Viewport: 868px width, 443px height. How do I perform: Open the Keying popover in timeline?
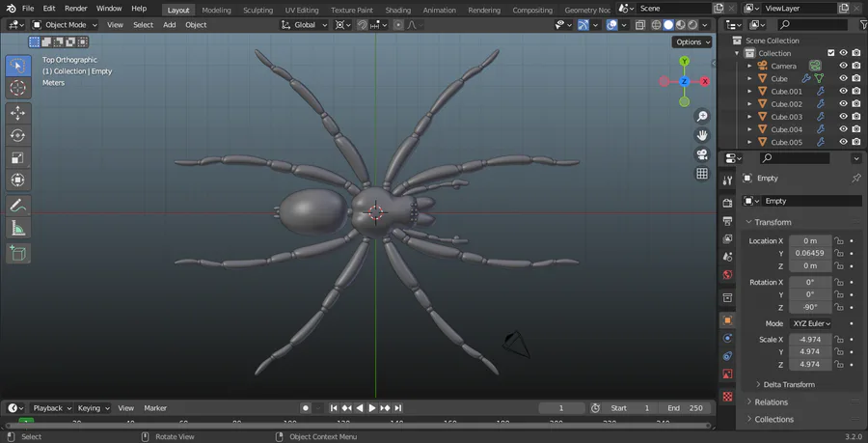(x=93, y=408)
